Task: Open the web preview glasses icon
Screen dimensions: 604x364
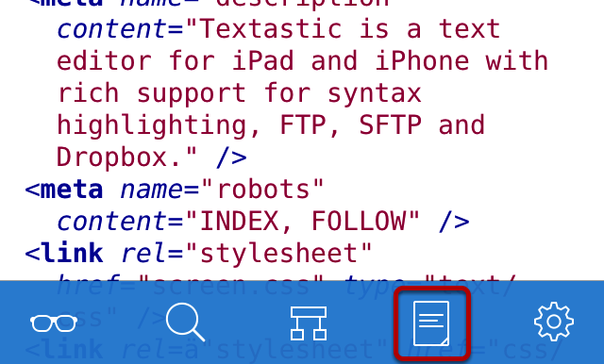Action: click(54, 323)
